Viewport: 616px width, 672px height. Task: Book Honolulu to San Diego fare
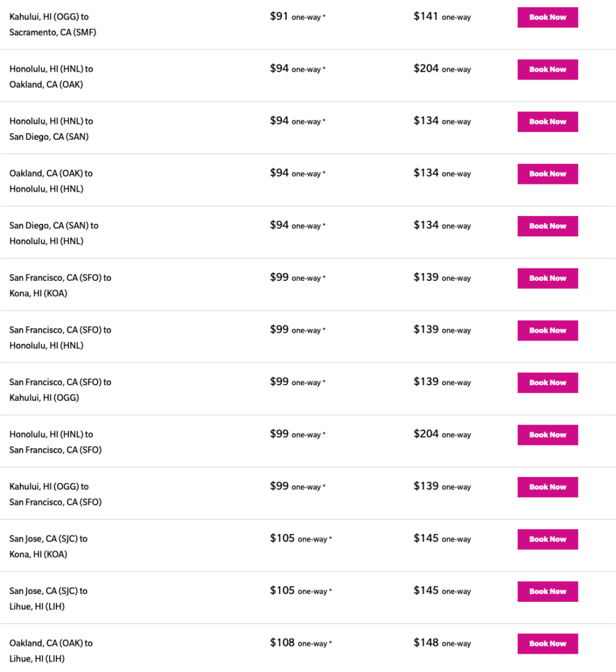[547, 121]
